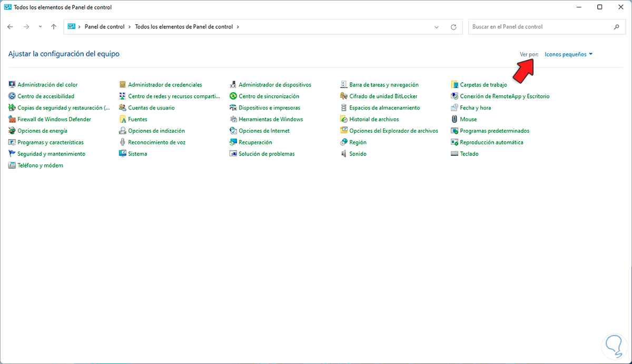Click the Fecha y hora icon

pos(455,107)
